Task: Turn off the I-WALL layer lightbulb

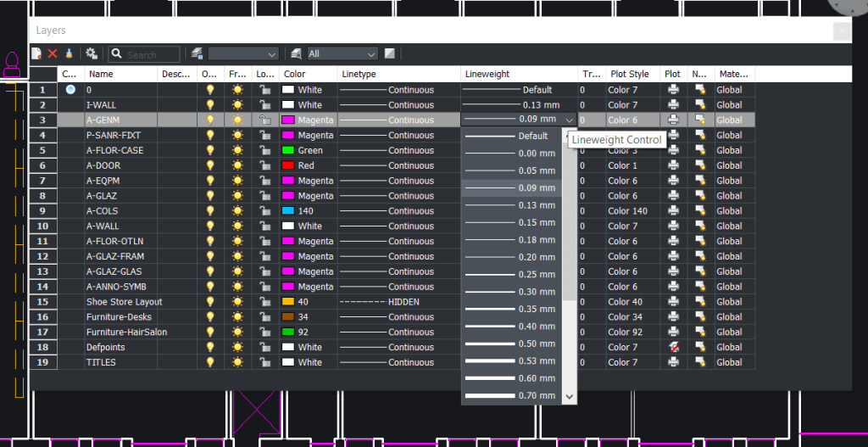Action: [210, 104]
